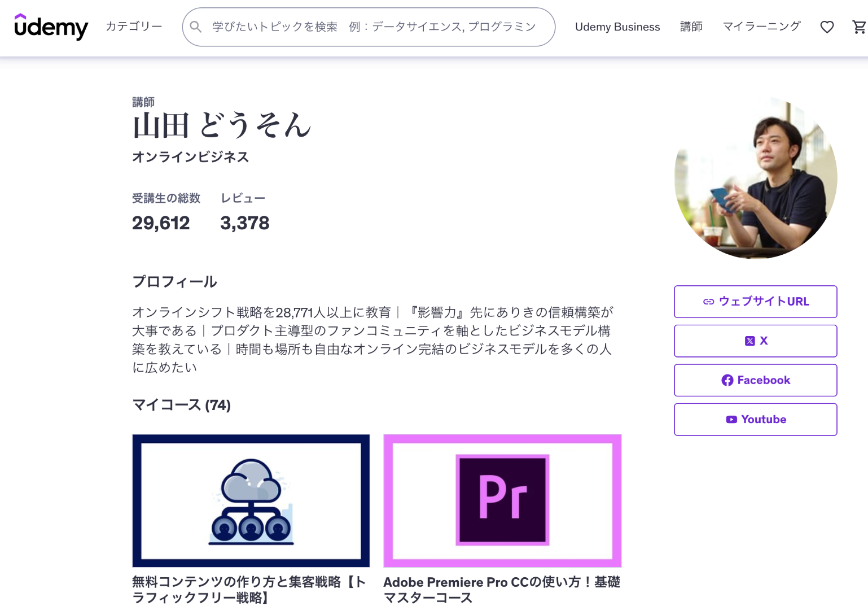Open Udemy Business link
Screen dimensions: 868x610
coord(617,27)
